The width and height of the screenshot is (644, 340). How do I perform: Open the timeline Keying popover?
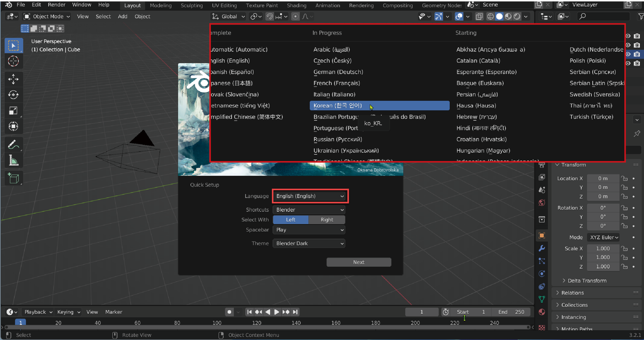[x=68, y=312]
